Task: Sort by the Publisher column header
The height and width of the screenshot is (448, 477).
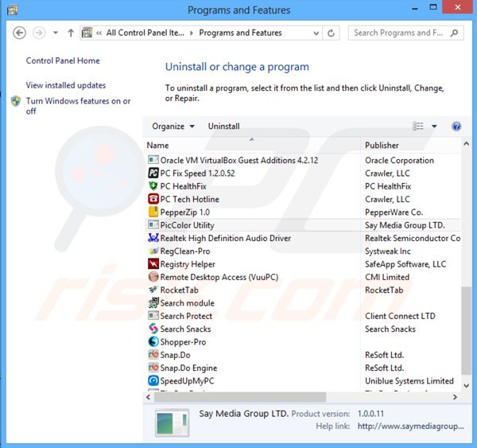Action: pyautogui.click(x=411, y=145)
